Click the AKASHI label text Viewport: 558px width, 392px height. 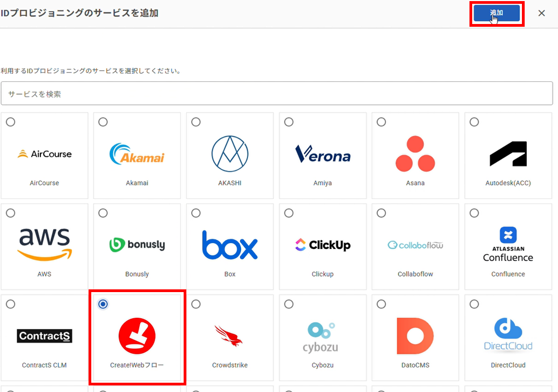[x=230, y=183]
